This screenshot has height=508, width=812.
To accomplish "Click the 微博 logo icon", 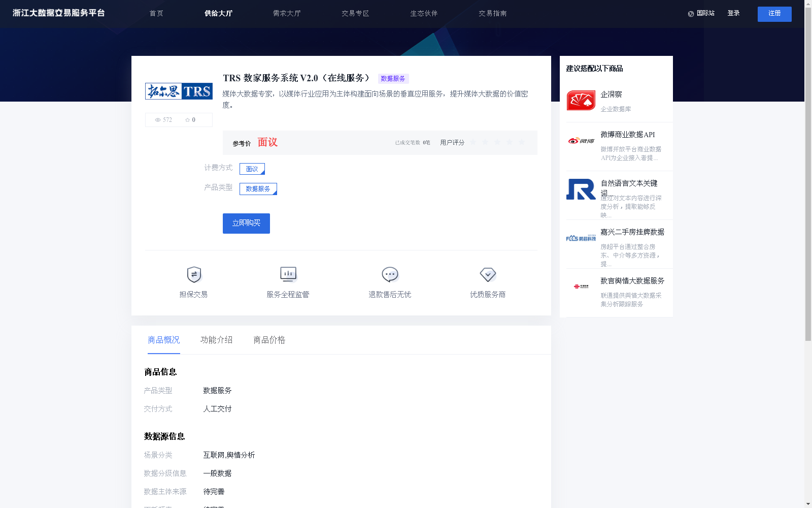I will pos(581,141).
